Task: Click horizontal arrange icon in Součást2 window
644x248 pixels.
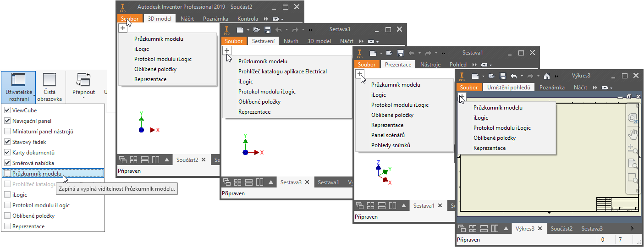Action: point(145,160)
